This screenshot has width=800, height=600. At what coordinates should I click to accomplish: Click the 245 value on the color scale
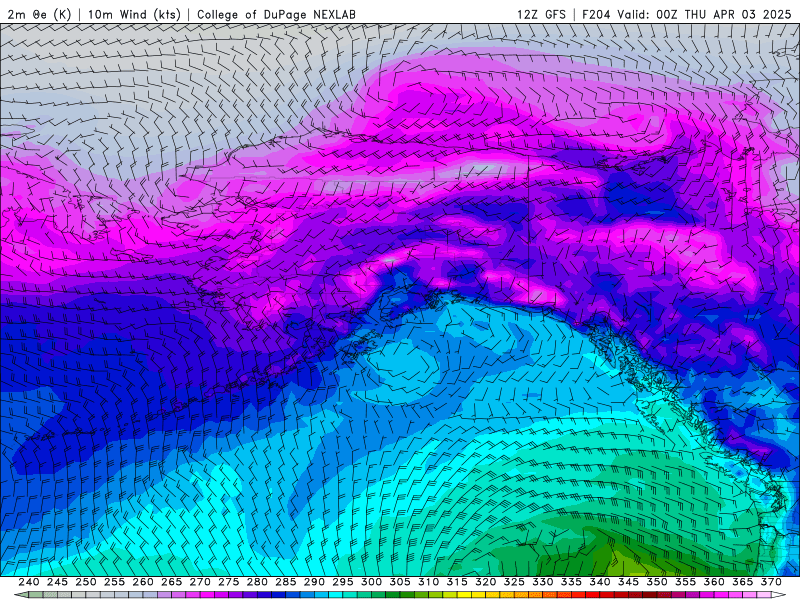(57, 582)
